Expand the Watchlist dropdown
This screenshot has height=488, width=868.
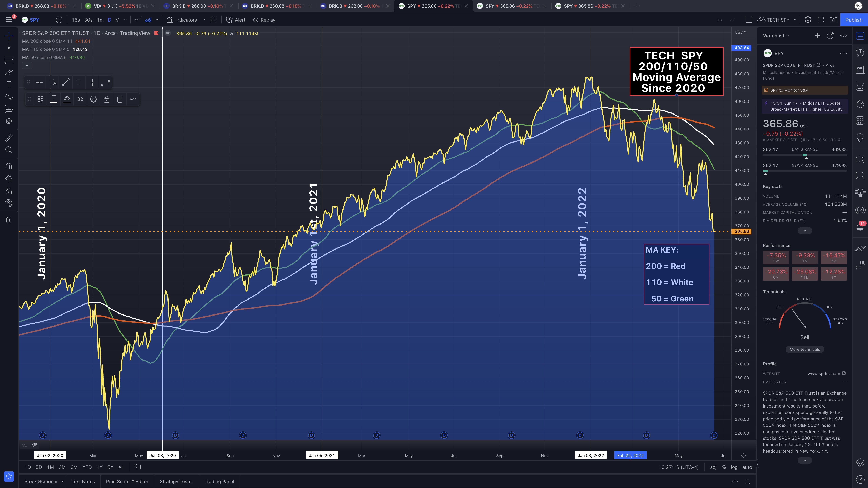[776, 36]
